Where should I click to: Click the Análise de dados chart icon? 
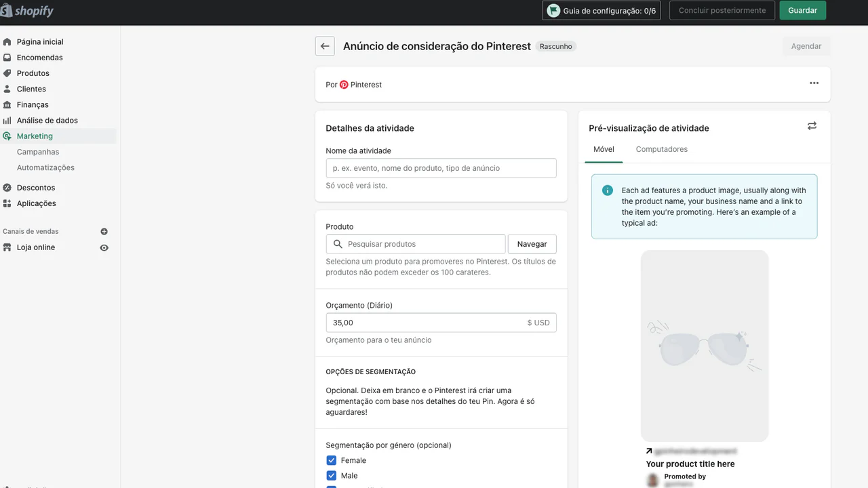(x=7, y=120)
